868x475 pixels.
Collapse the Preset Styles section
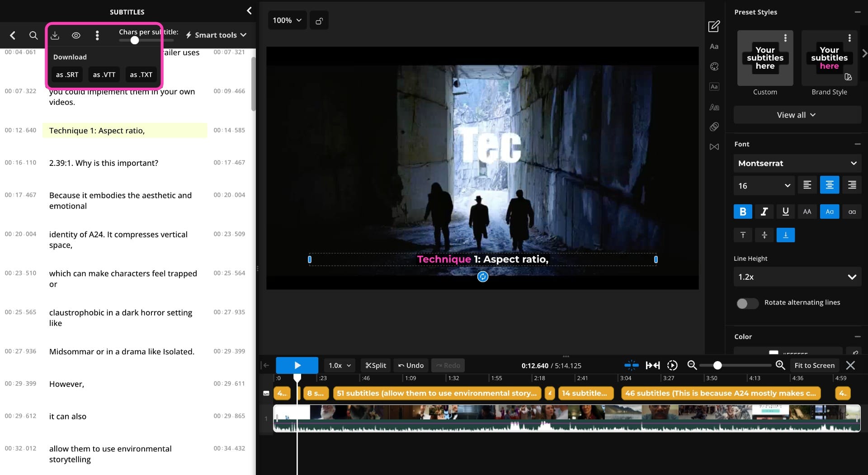click(x=858, y=12)
